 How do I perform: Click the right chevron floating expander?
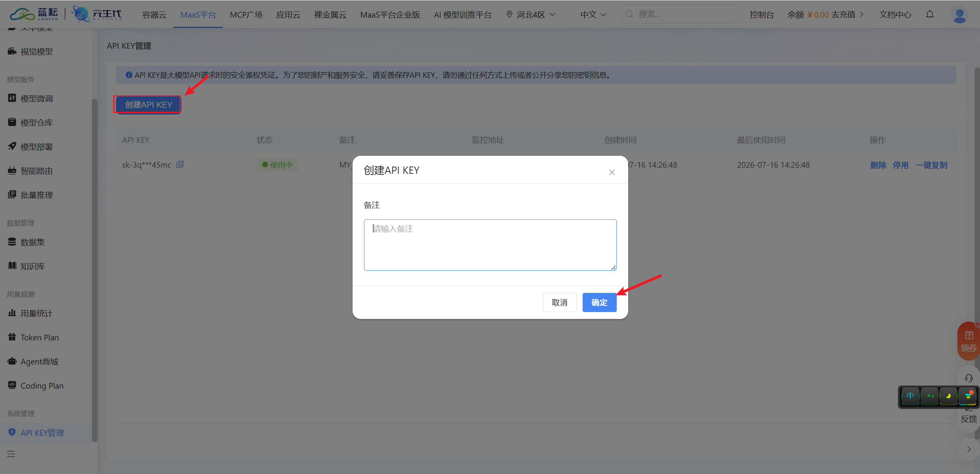(969, 449)
